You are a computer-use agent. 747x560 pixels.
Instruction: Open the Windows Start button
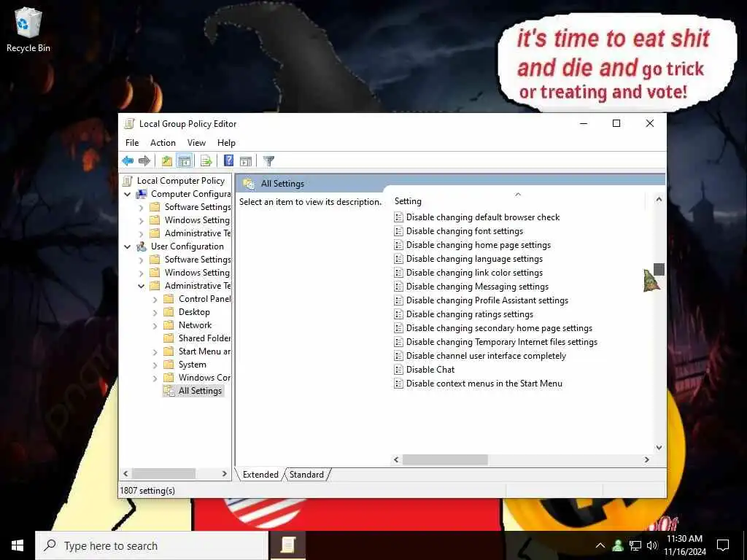[18, 545]
